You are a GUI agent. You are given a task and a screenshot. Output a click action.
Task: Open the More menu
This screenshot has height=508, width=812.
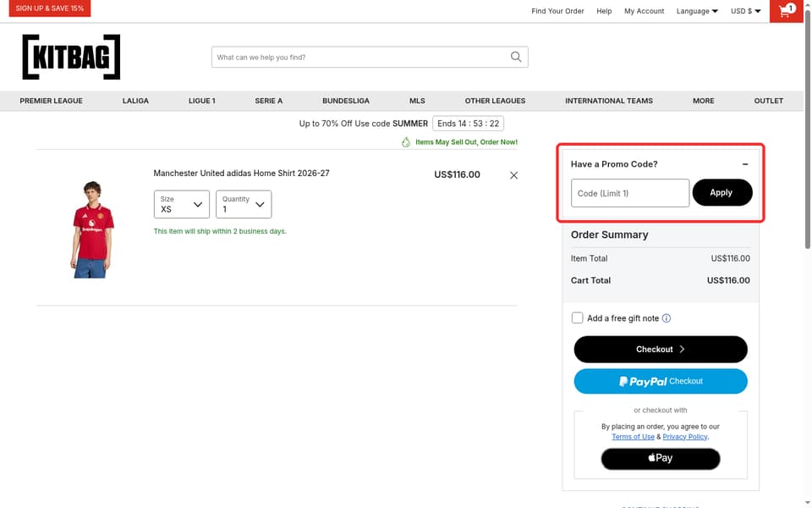703,101
